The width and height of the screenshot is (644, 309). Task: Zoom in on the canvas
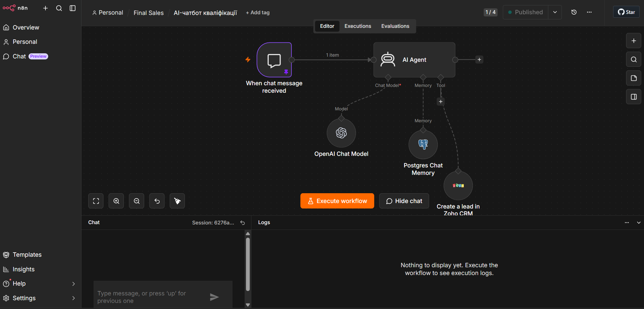(116, 201)
